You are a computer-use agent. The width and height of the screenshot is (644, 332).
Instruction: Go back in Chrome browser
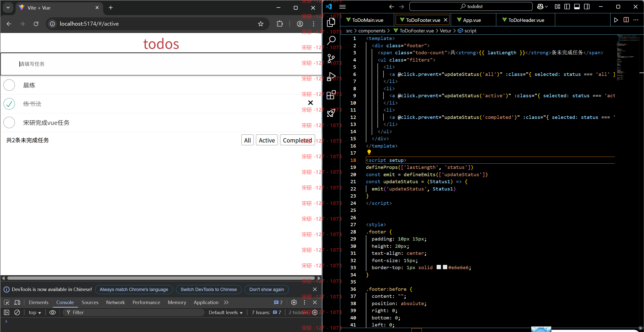(x=9, y=24)
